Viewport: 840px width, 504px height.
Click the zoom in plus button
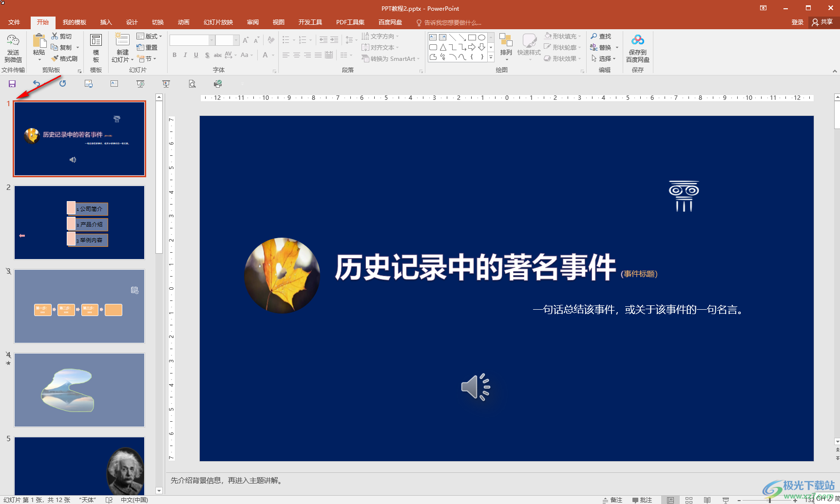[x=795, y=500]
